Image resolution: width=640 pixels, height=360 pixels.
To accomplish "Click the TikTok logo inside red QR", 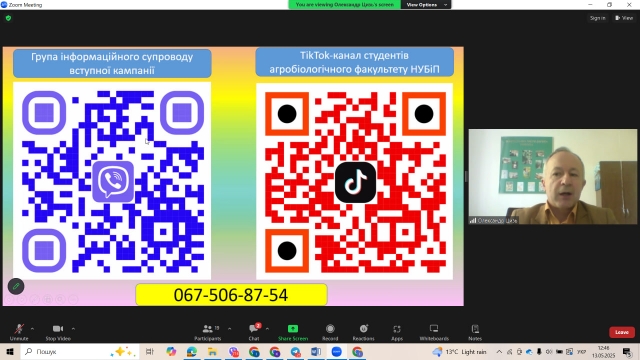I will pos(355,182).
